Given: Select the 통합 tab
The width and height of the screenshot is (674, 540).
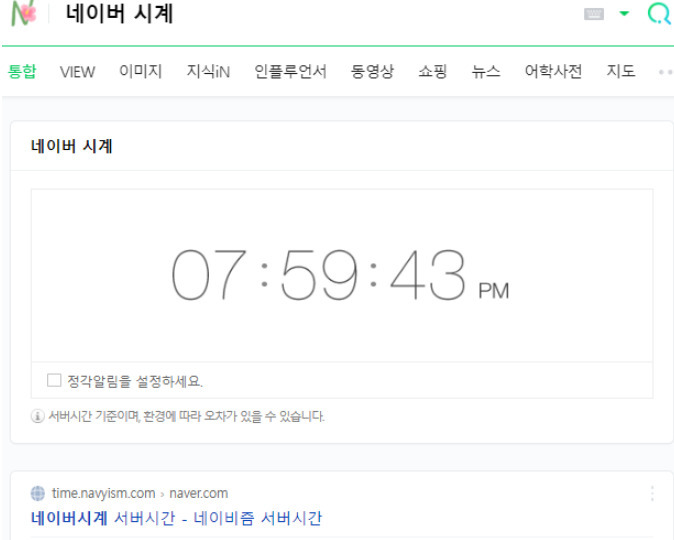Looking at the screenshot, I should 22,71.
